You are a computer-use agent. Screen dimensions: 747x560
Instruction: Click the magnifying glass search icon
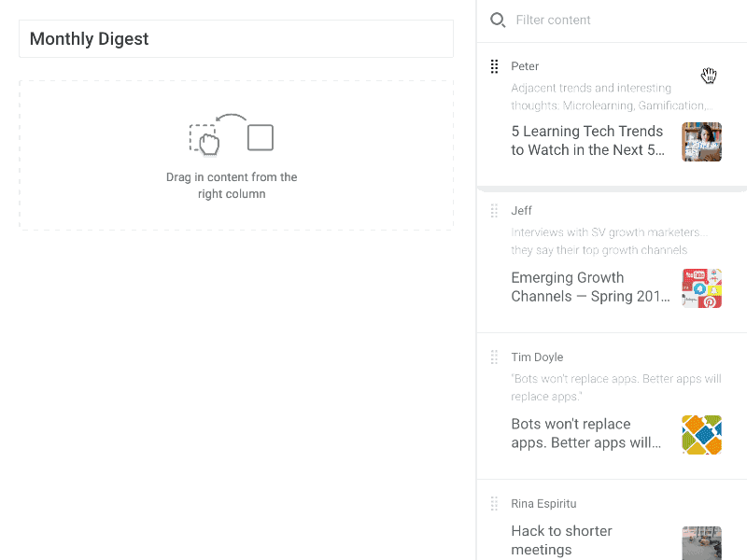(x=496, y=19)
